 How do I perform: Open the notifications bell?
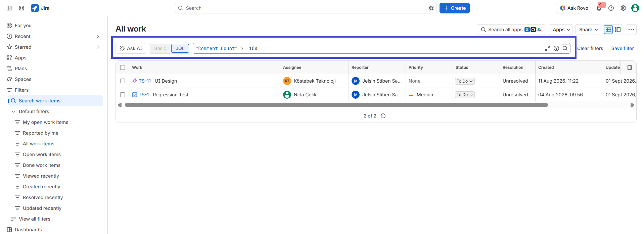(x=599, y=8)
